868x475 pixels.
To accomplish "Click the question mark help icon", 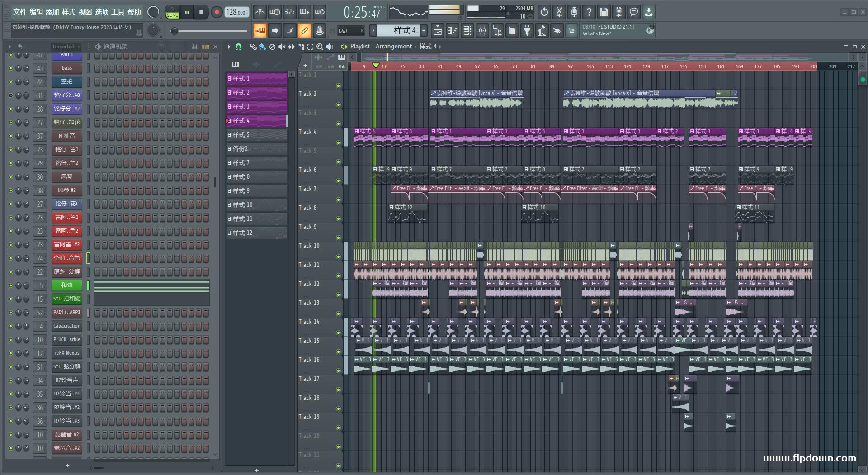I will pos(589,12).
